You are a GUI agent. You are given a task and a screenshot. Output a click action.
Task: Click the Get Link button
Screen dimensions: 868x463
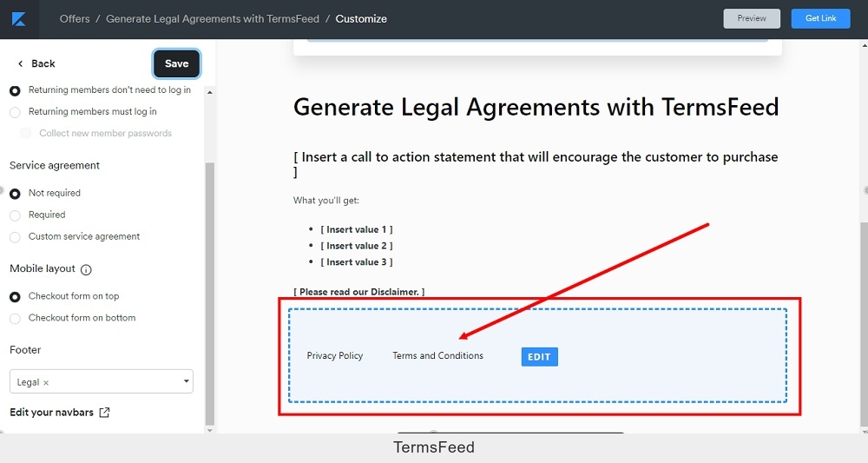coord(820,18)
